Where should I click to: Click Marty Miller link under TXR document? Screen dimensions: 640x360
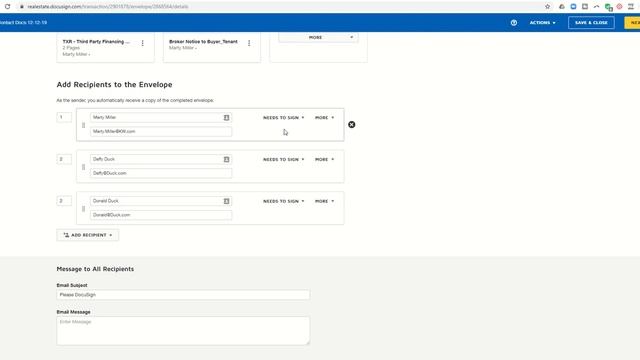tap(76, 54)
